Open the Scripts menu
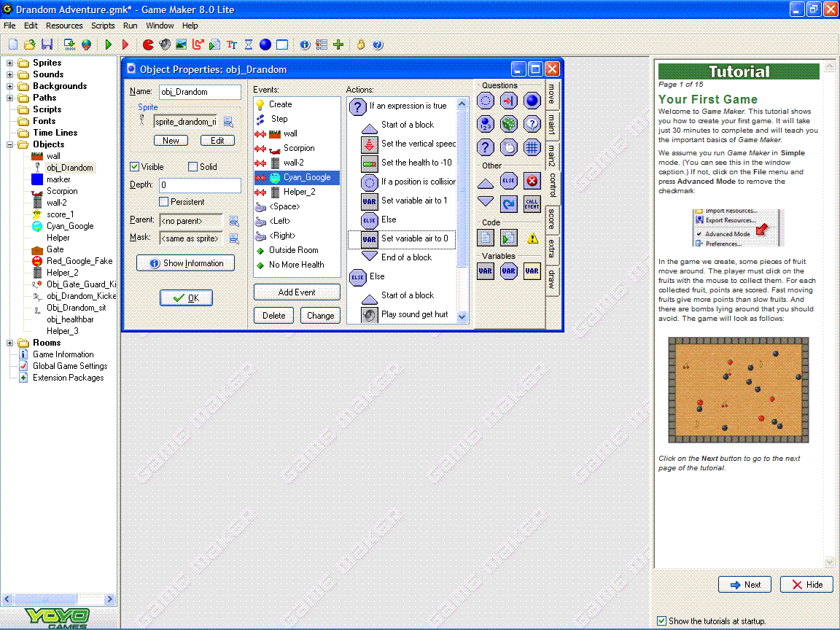 [103, 26]
